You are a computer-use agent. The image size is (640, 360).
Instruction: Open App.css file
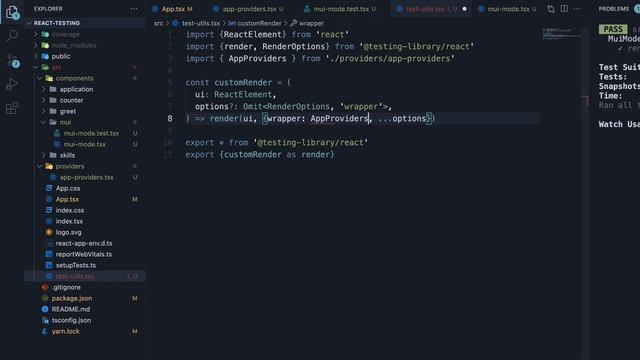68,189
